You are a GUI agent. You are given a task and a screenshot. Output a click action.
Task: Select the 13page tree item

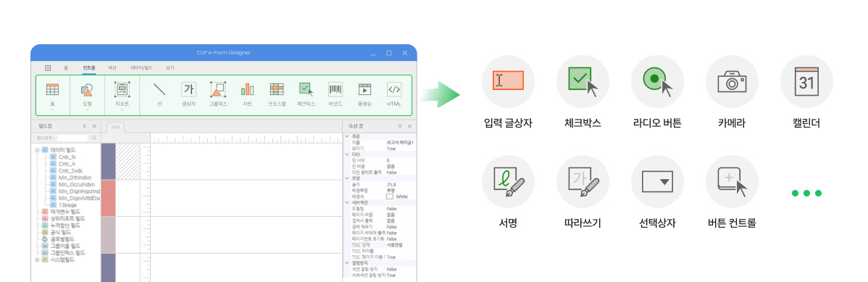[67, 204]
